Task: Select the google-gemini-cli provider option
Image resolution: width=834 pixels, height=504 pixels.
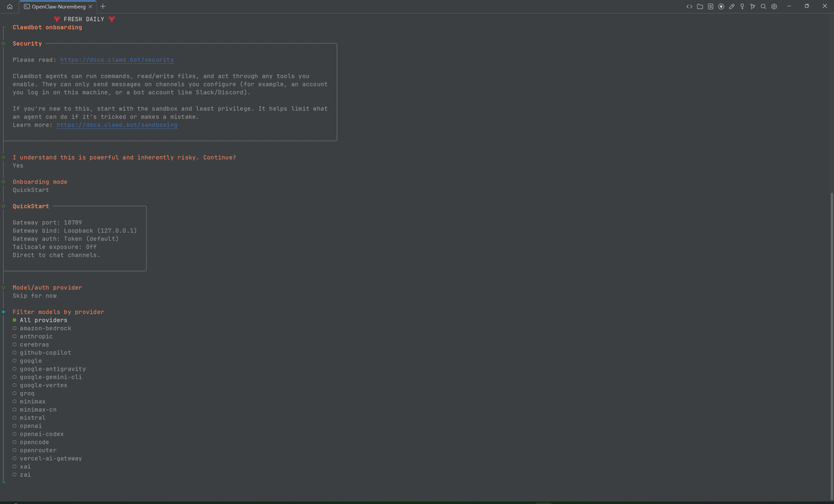Action: pos(47,377)
